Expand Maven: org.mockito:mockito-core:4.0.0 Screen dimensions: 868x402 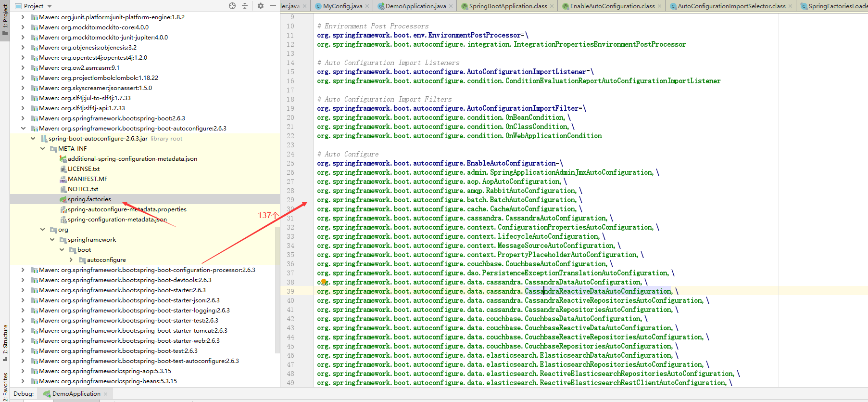pos(23,27)
